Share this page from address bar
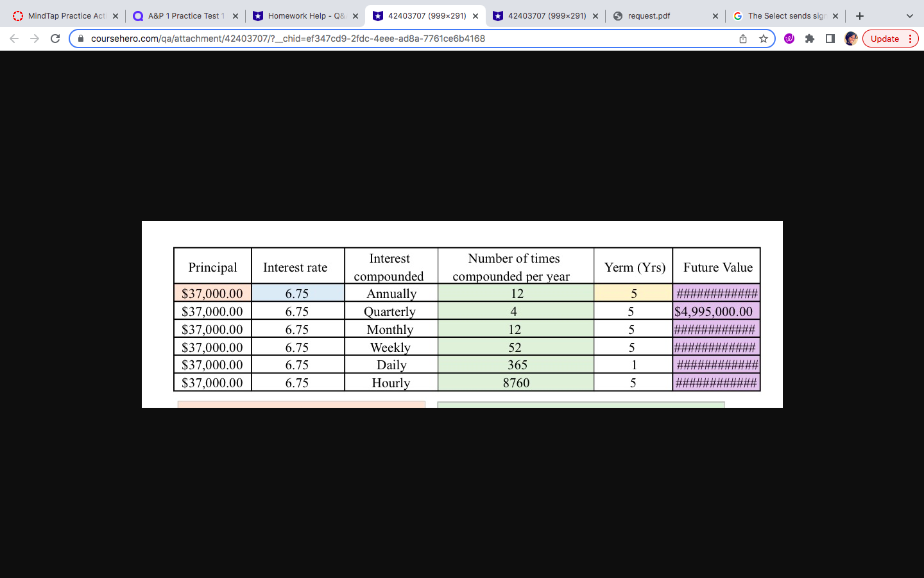This screenshot has height=578, width=924. click(x=743, y=39)
